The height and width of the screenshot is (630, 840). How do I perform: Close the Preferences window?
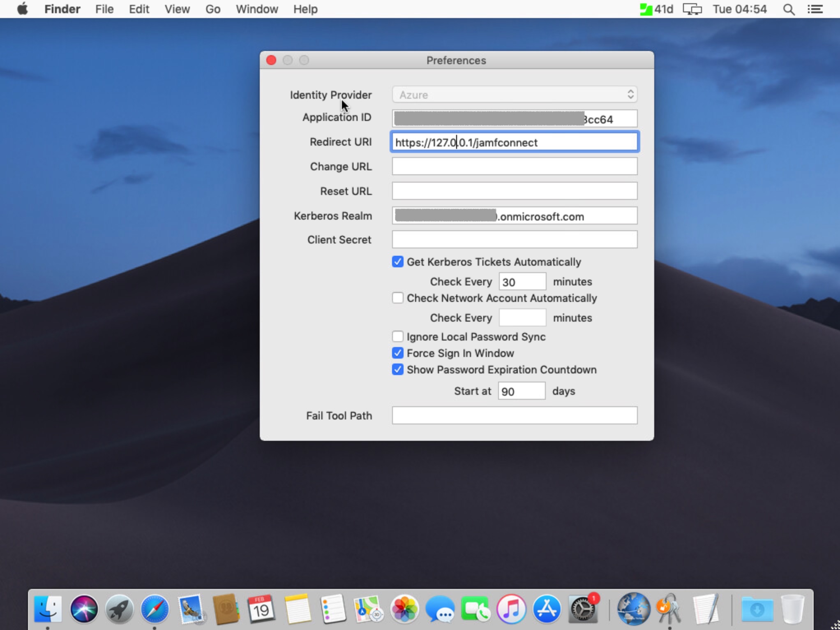tap(271, 60)
